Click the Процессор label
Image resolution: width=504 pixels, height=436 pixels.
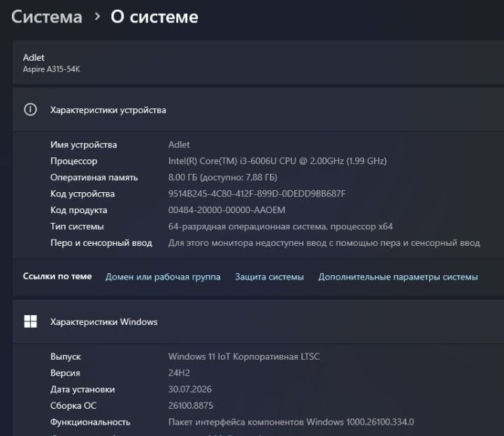pos(73,161)
